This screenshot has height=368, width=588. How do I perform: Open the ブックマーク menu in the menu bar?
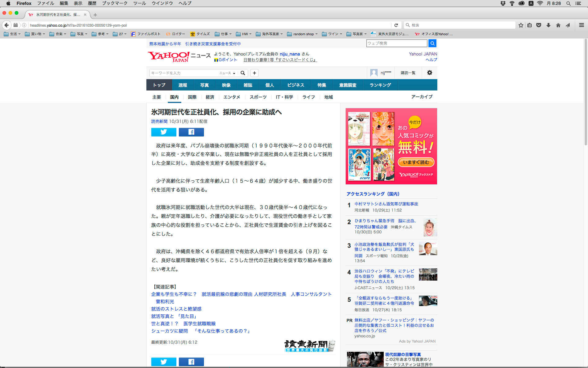coord(115,3)
